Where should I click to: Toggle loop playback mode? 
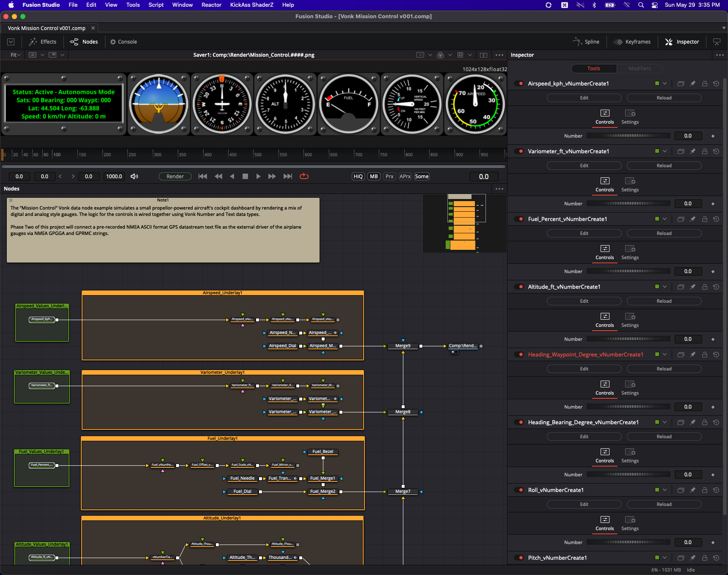[x=304, y=177]
